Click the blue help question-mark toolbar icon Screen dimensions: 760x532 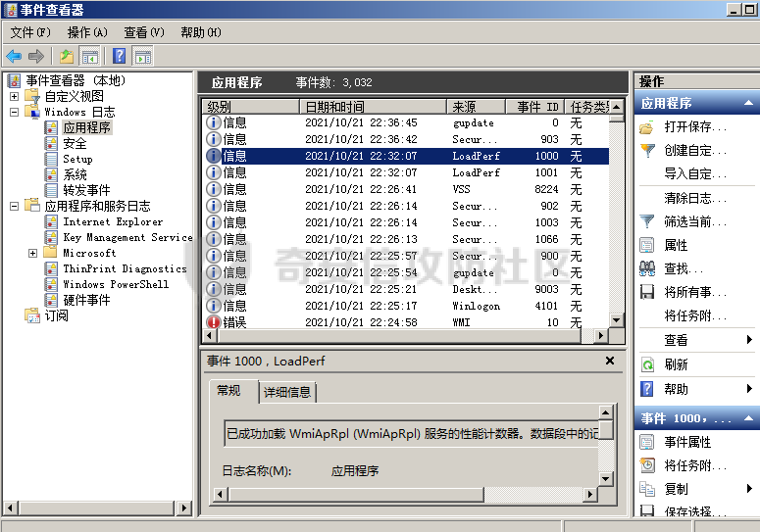(x=120, y=56)
